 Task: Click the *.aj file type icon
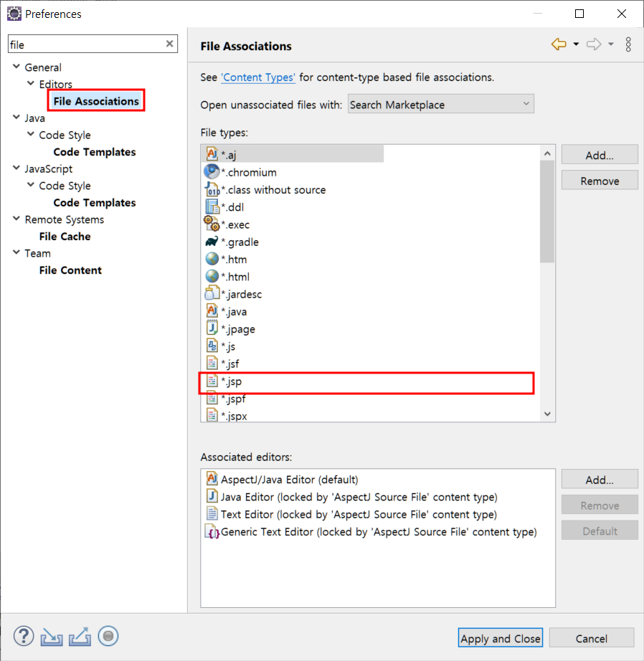pos(212,154)
